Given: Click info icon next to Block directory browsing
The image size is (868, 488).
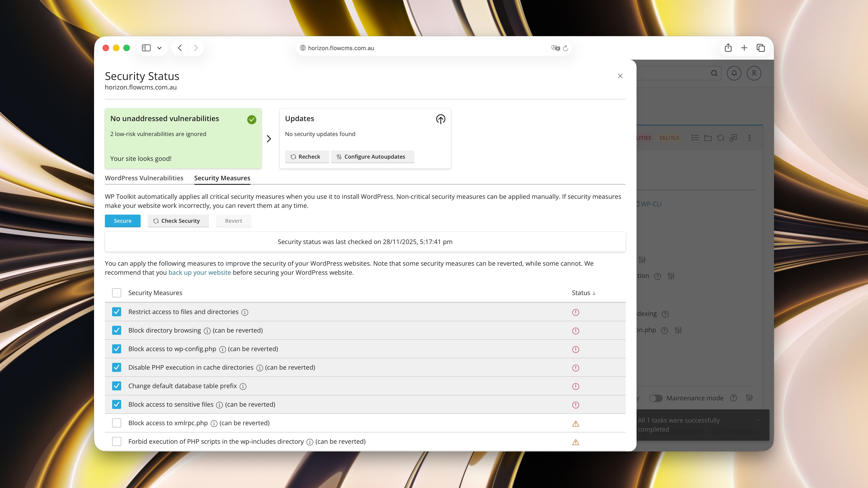Looking at the screenshot, I should [x=207, y=331].
